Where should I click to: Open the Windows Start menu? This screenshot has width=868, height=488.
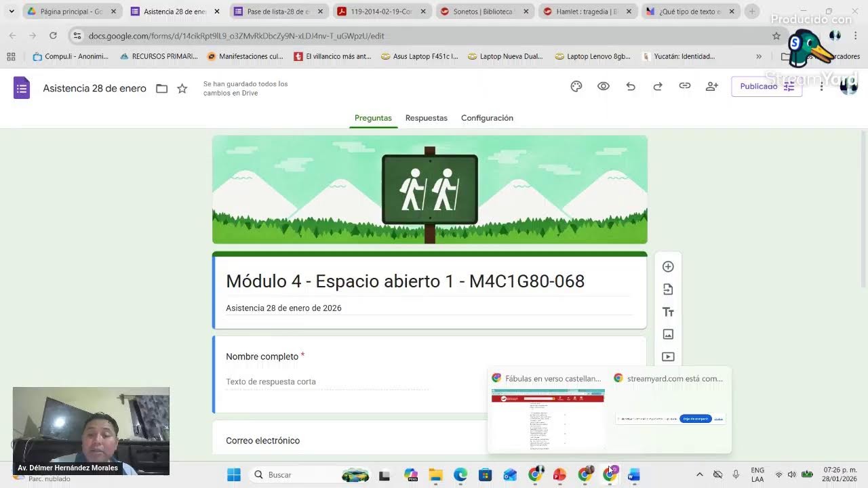tap(234, 474)
